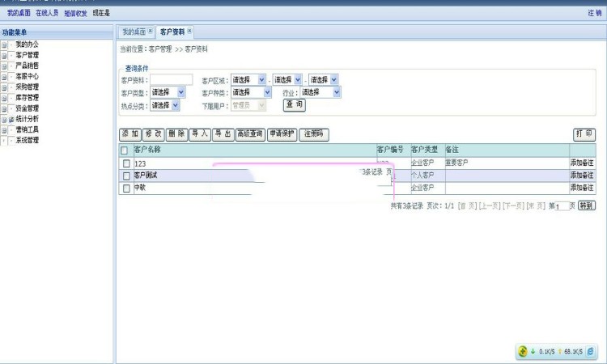The height and width of the screenshot is (364, 607).
Task: Expand the 营销工具 tree node
Action: [4, 130]
